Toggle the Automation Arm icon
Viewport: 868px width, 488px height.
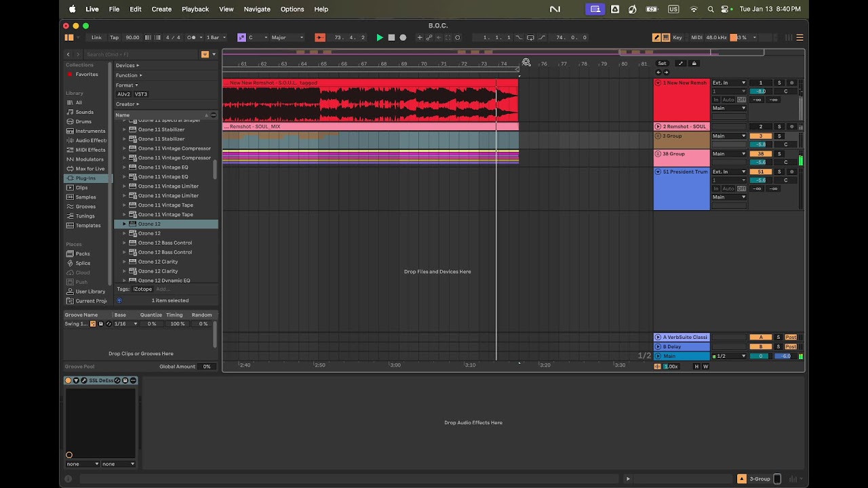pos(429,37)
